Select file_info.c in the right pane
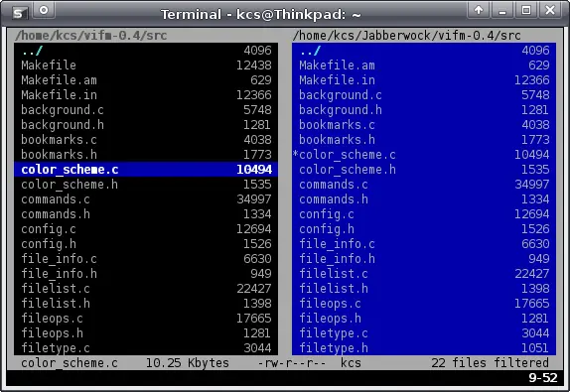This screenshot has width=570, height=392. point(424,244)
